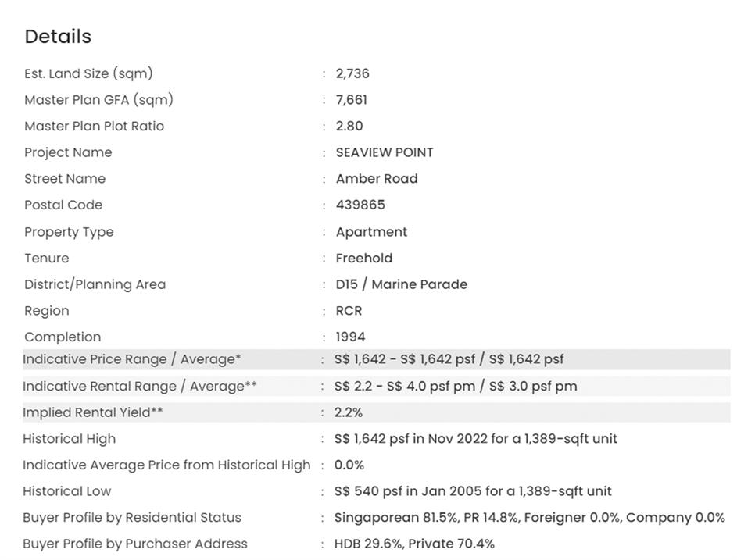Click the RCR region value
This screenshot has height=560, width=737.
tap(349, 311)
